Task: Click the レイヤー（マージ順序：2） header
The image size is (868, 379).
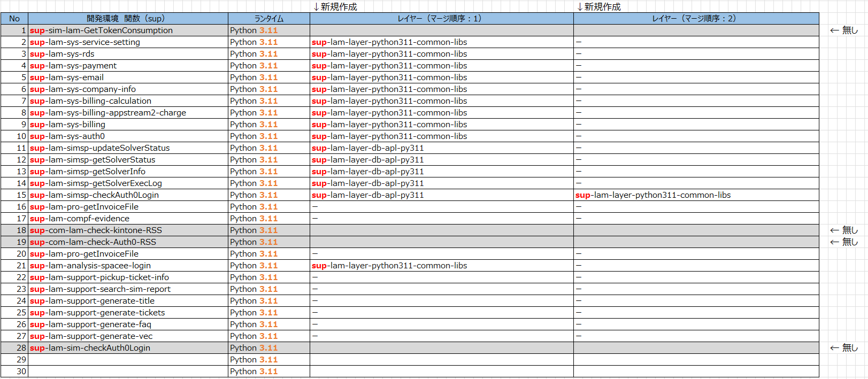Action: [696, 19]
